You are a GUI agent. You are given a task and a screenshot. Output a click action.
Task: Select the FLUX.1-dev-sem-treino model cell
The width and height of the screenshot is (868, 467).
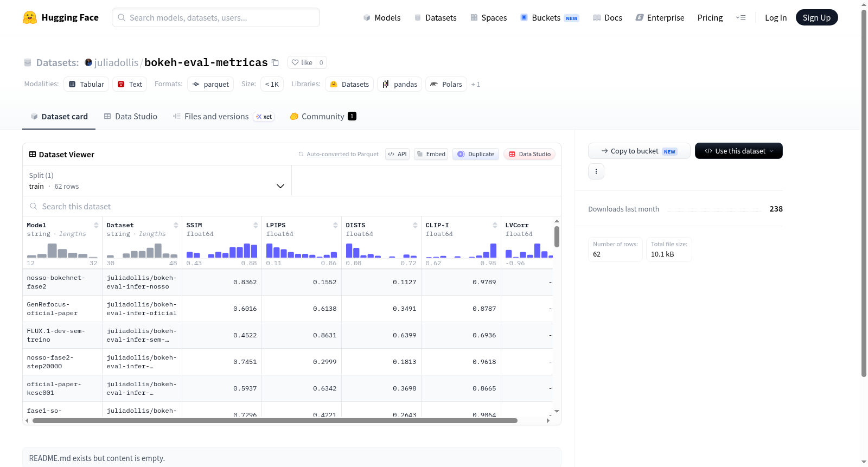click(62, 335)
